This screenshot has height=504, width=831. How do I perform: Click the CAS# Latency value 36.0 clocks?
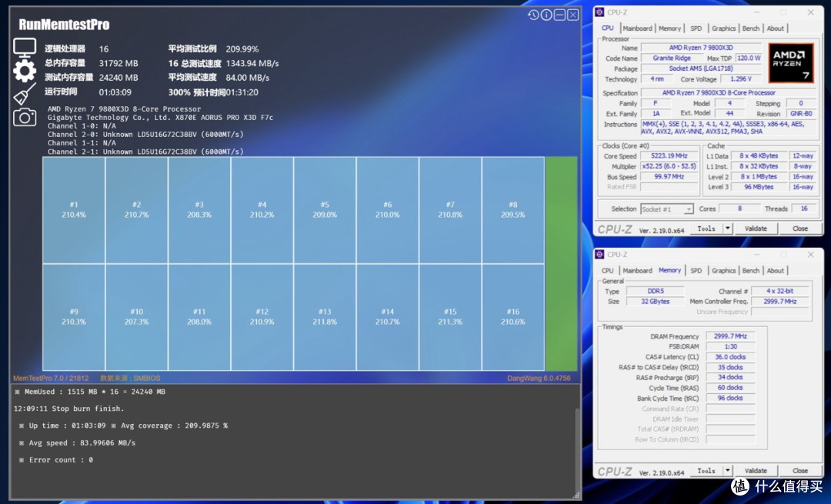tap(730, 357)
